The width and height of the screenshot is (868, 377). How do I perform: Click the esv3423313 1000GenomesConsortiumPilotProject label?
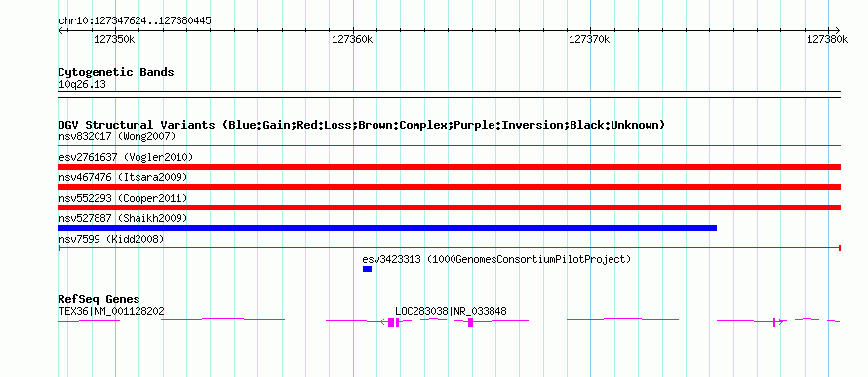pyautogui.click(x=496, y=259)
